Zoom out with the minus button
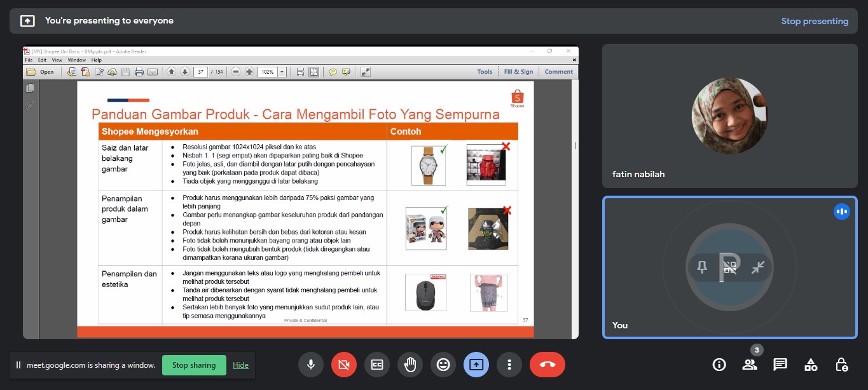868x390 pixels. point(236,72)
